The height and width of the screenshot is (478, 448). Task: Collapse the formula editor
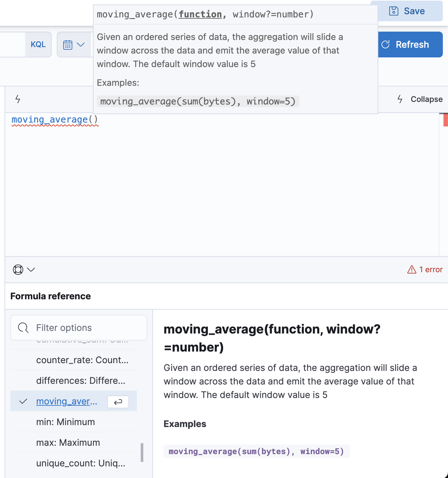[420, 99]
